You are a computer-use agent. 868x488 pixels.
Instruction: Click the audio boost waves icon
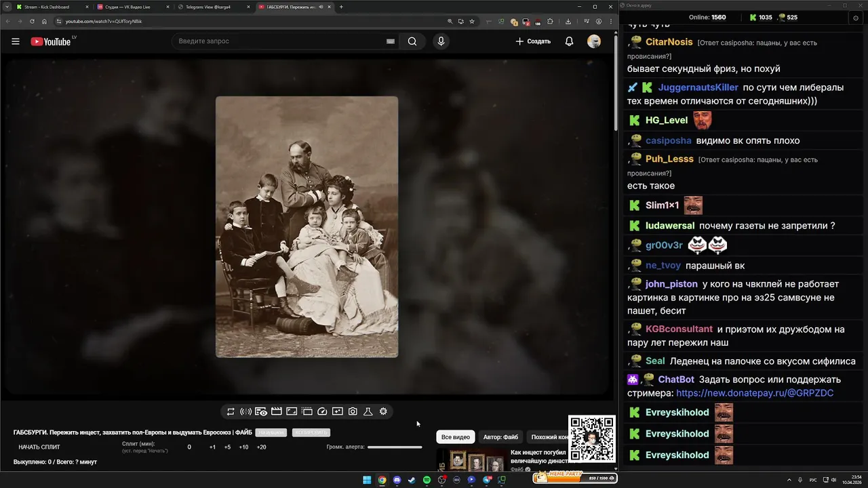tap(245, 411)
